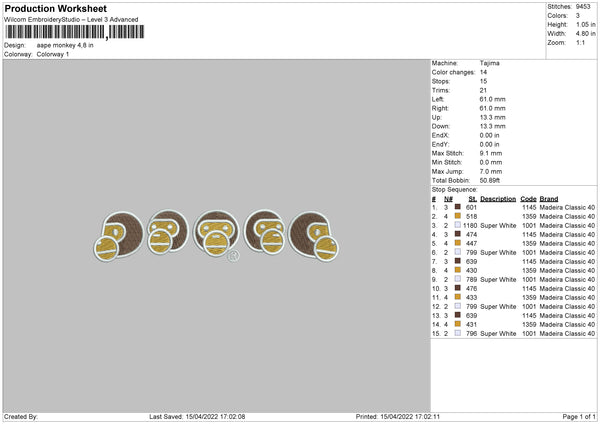Click the registered trademark symbol near center monkey

pyautogui.click(x=233, y=256)
